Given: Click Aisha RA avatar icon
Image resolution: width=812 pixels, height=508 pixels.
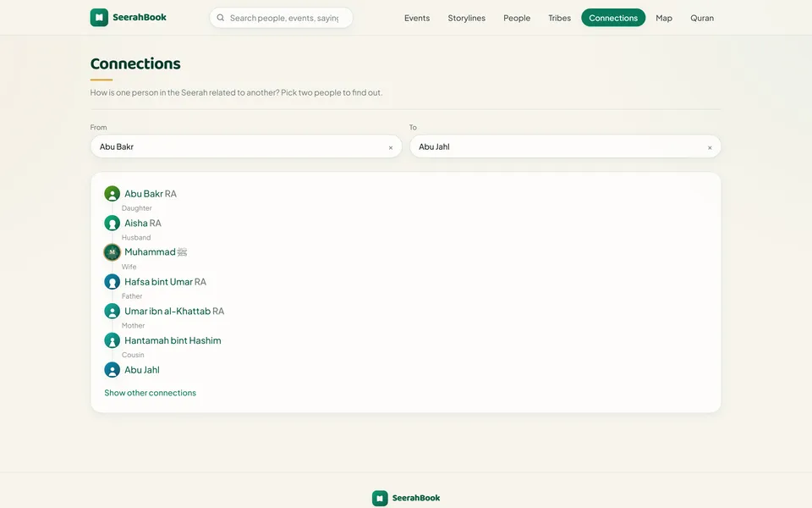Looking at the screenshot, I should pyautogui.click(x=112, y=223).
